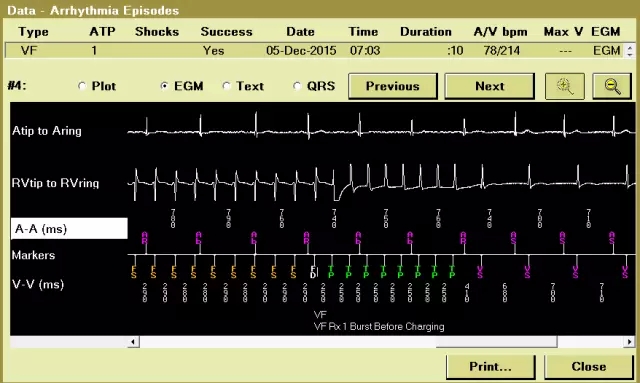Screen dimensions: 640x383
Task: Zoom in on the EGM with magnifier plus icon
Action: tap(565, 86)
